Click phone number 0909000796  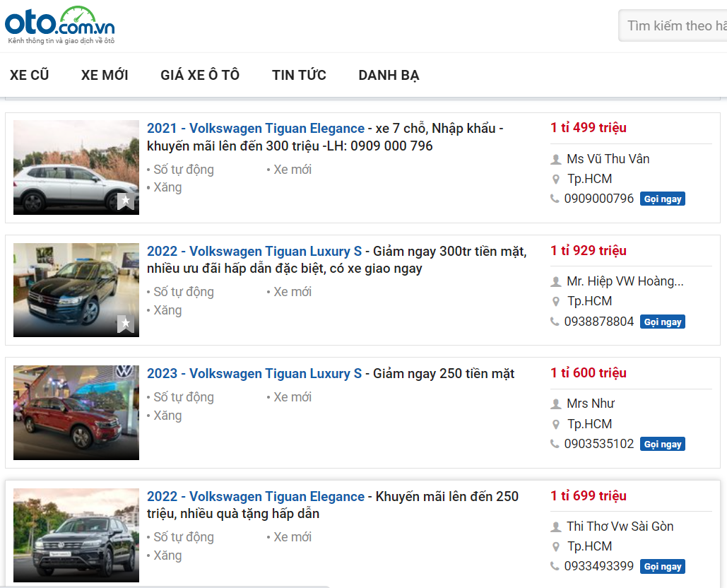pos(598,199)
